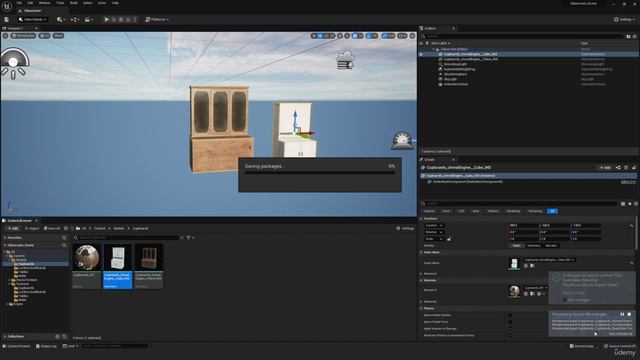Image resolution: width=640 pixels, height=360 pixels.
Task: Click the Location X value field
Action: click(524, 225)
